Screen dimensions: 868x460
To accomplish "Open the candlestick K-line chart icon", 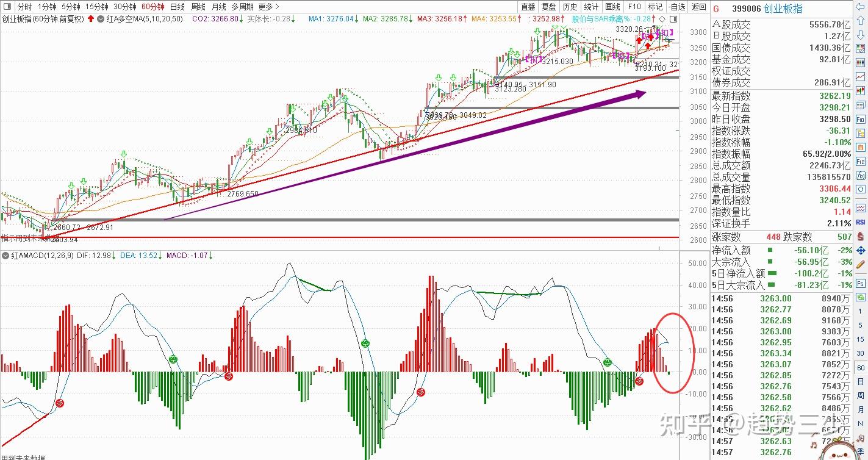I will pyautogui.click(x=861, y=90).
